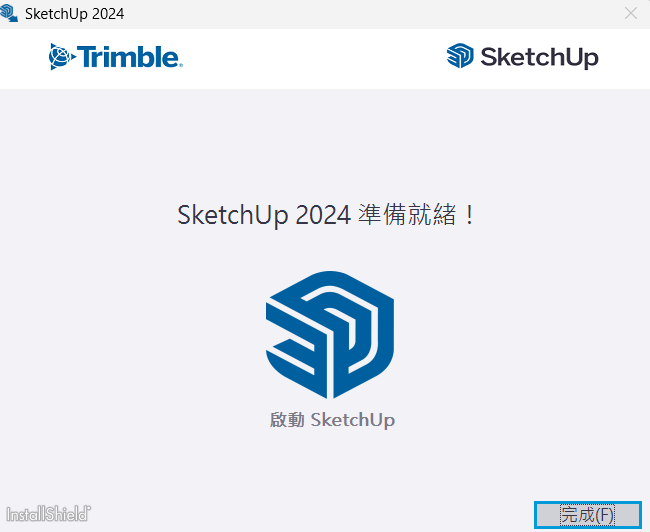This screenshot has width=650, height=532.
Task: Open the title bar SketchUp app icon
Action: 10,14
